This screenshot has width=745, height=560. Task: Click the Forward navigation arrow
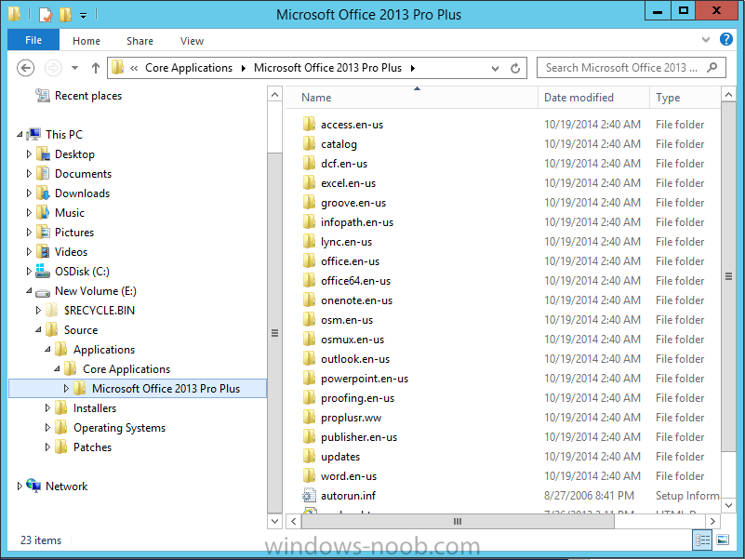coord(53,68)
